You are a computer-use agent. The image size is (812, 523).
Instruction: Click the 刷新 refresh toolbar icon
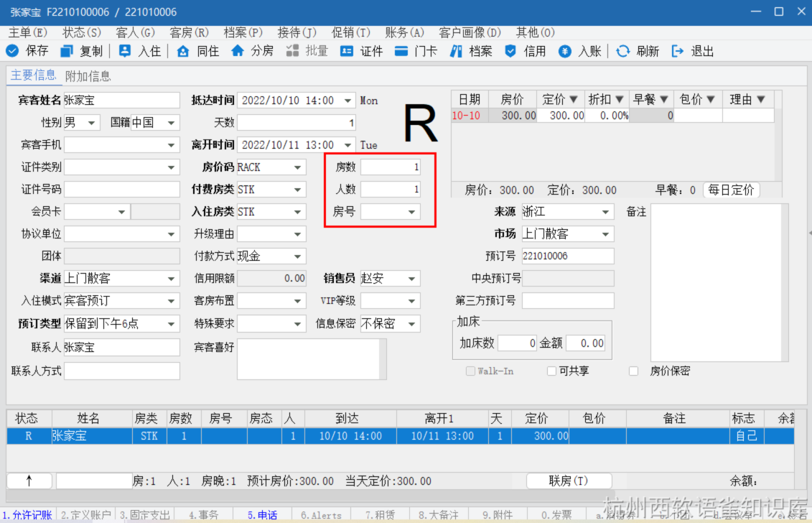click(622, 51)
